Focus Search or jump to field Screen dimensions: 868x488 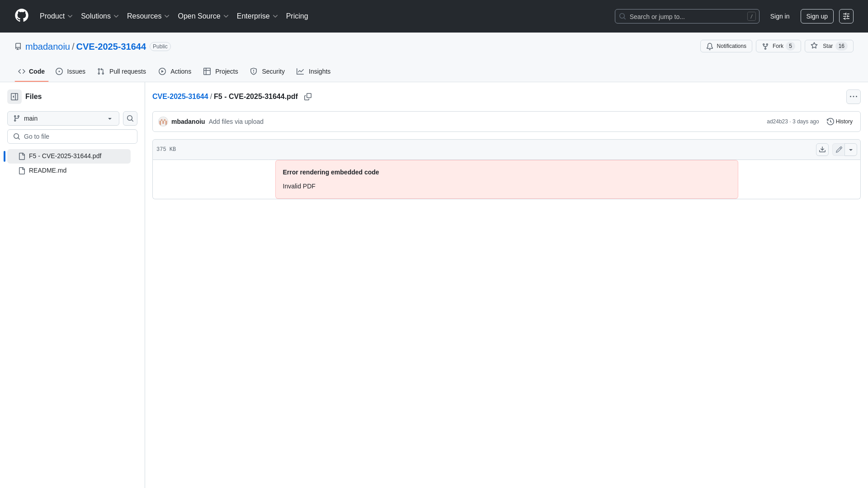[687, 16]
